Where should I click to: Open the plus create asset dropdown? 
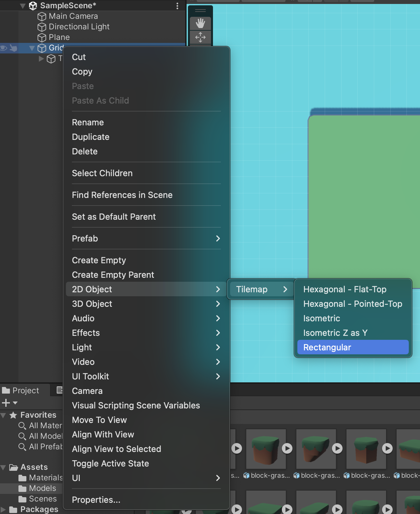pyautogui.click(x=9, y=403)
